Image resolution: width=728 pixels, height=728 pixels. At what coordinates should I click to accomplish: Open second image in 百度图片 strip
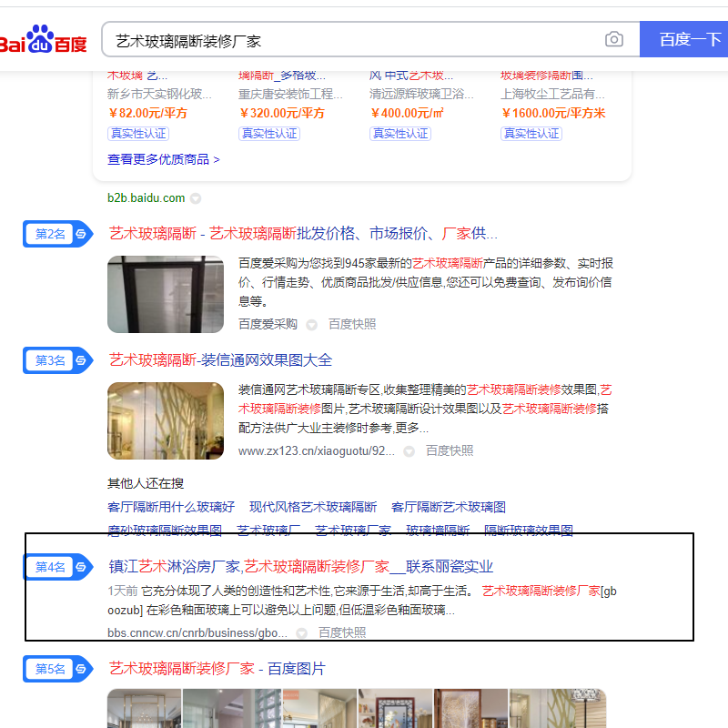[232, 709]
